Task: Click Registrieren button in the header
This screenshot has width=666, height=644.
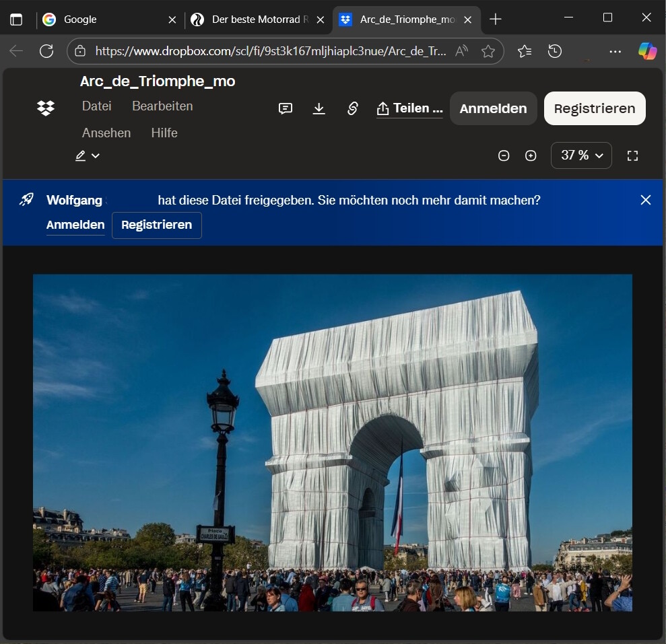Action: click(595, 108)
